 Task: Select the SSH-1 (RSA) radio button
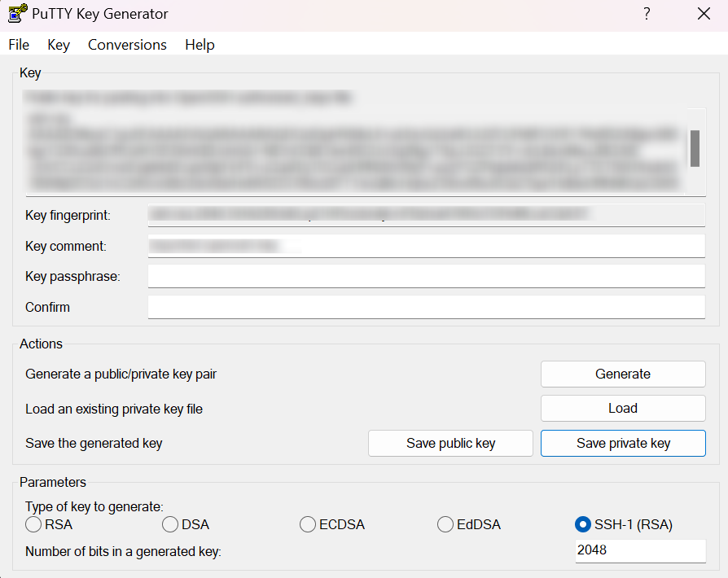[583, 524]
